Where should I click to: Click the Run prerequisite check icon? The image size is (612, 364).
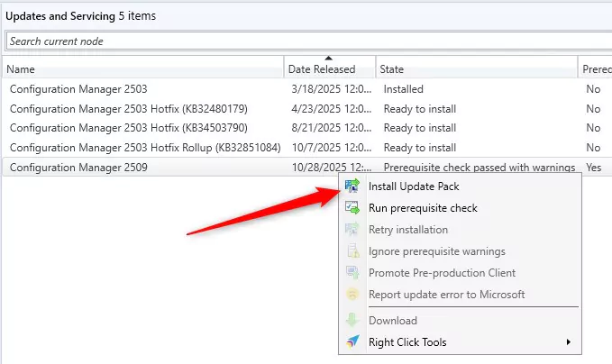352,207
